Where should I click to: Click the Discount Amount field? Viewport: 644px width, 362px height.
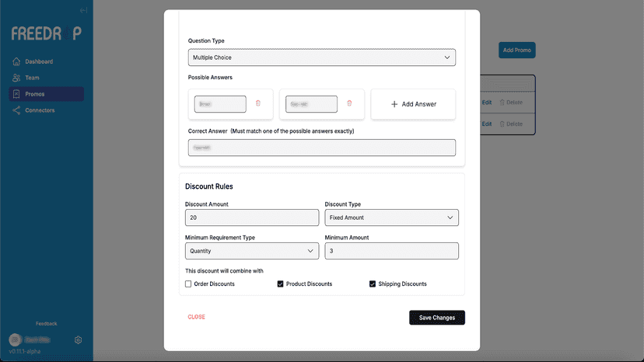[x=252, y=218]
